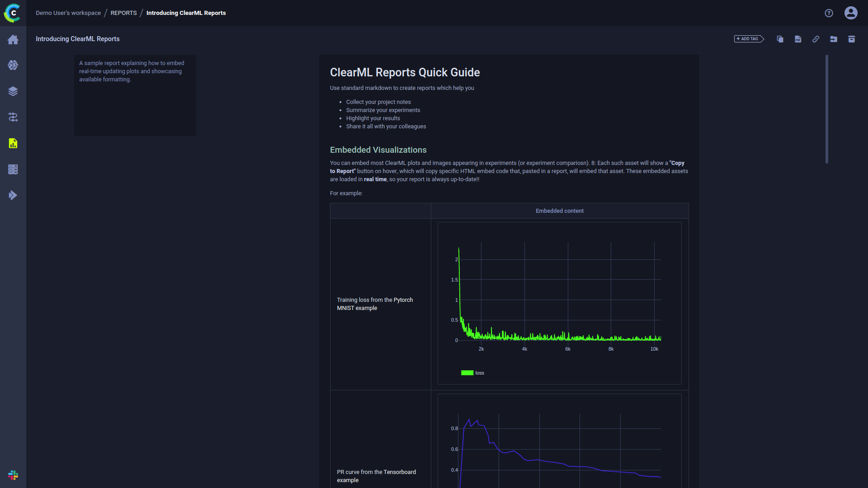Open the help menu icon

(829, 13)
